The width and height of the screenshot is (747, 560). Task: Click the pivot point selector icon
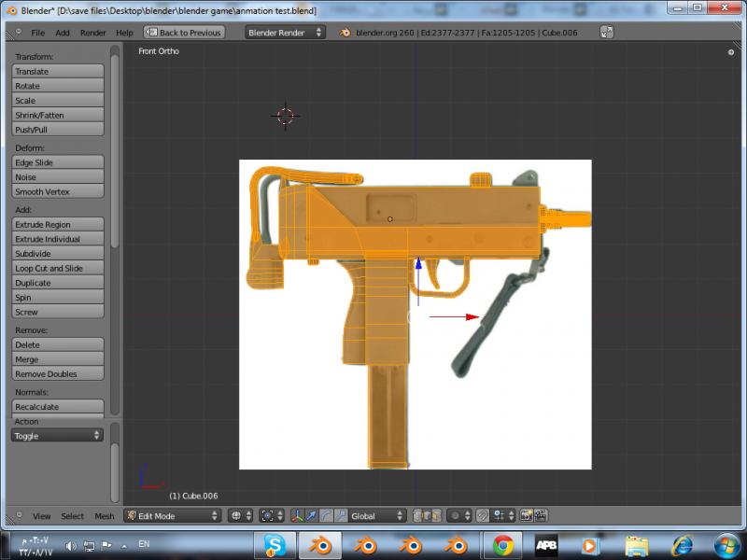coord(271,515)
